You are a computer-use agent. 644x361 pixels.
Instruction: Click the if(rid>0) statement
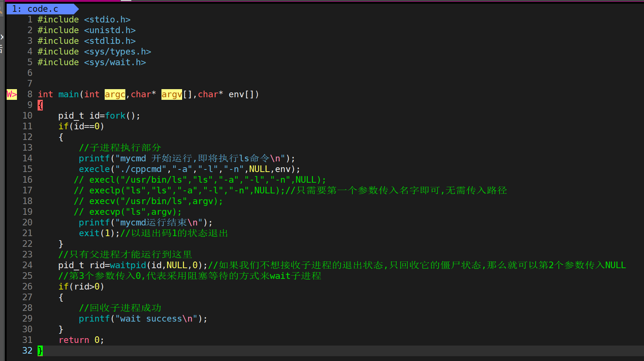[81, 287]
